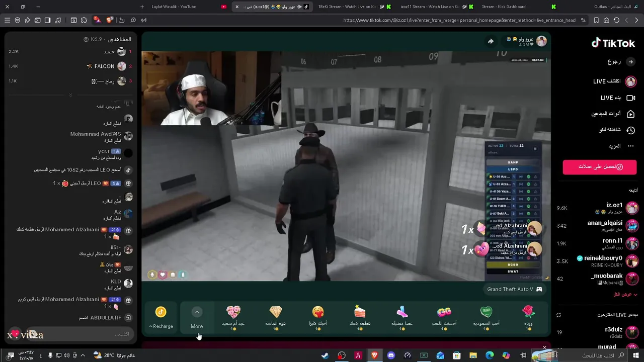The width and height of the screenshot is (644, 362).
Task: Send the عصا مضيئة glow stick gift
Action: (x=401, y=317)
